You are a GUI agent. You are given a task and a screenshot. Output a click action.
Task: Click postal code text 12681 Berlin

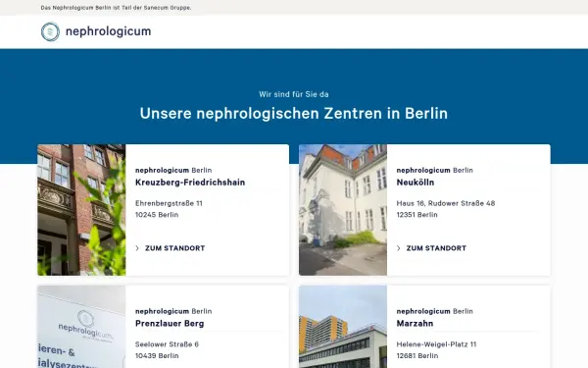pyautogui.click(x=417, y=355)
